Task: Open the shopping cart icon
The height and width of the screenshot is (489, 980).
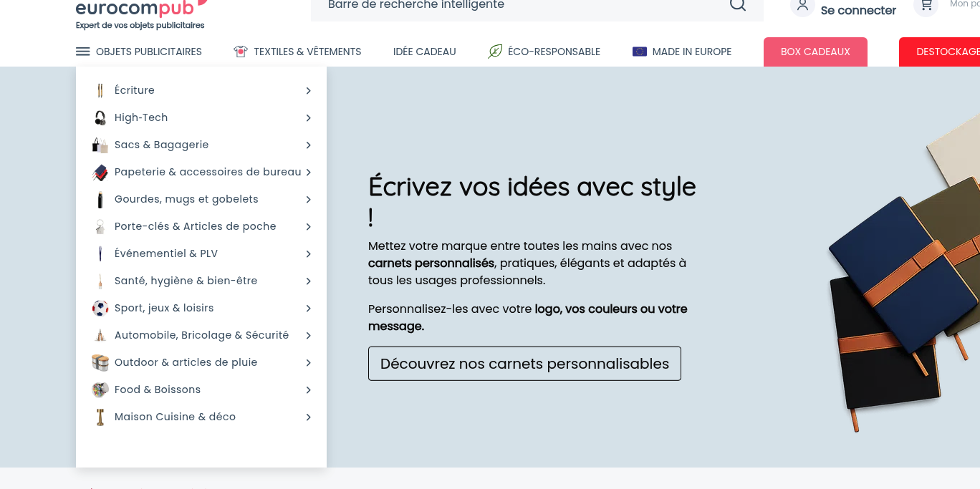Action: (926, 6)
